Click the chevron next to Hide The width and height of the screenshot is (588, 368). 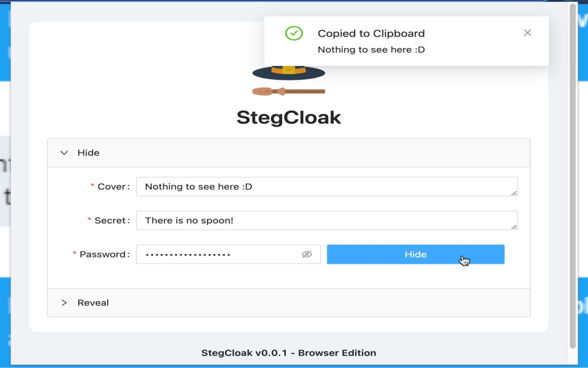click(64, 152)
